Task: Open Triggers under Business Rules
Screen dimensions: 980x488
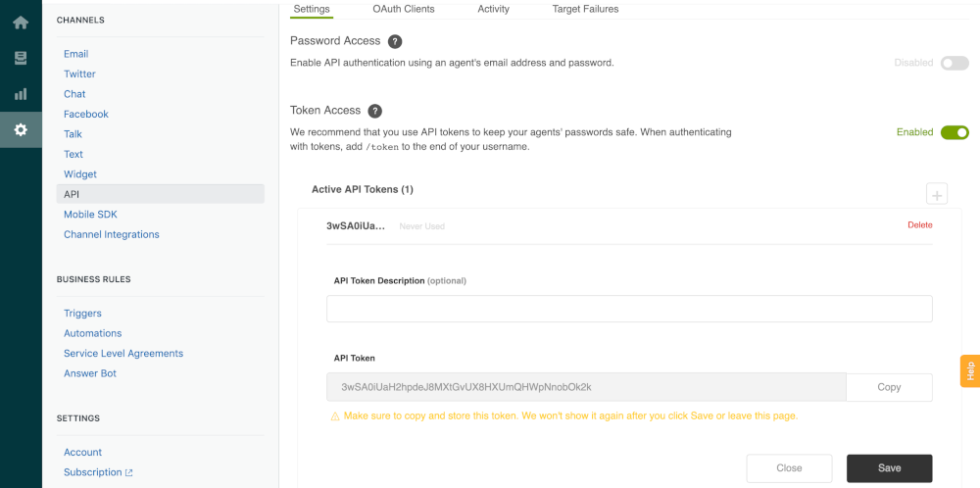Action: coord(82,314)
